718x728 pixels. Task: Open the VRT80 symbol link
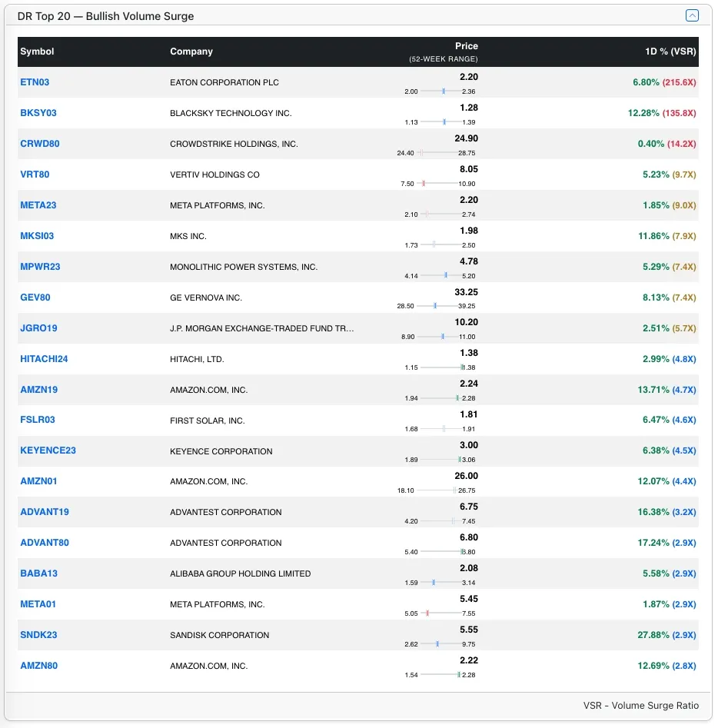(35, 174)
